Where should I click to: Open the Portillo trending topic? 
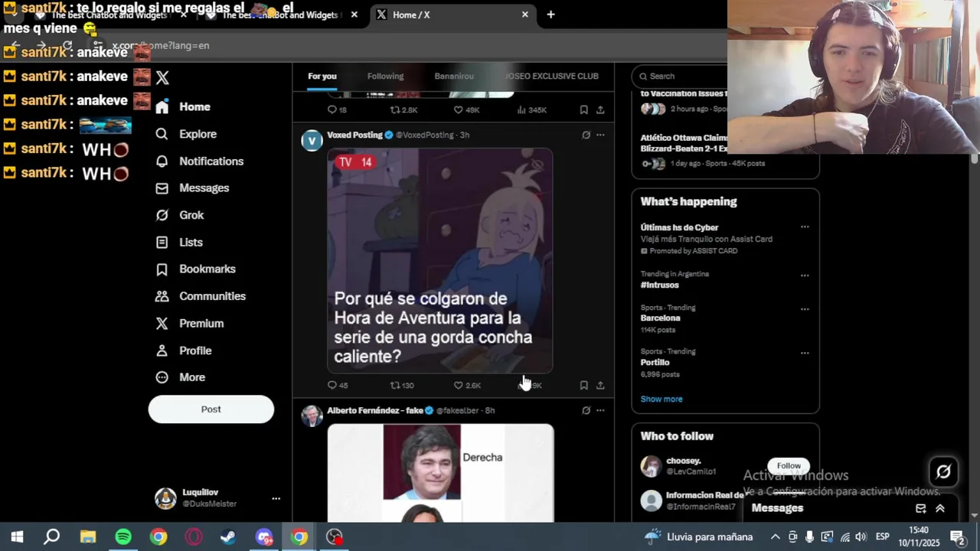[655, 363]
